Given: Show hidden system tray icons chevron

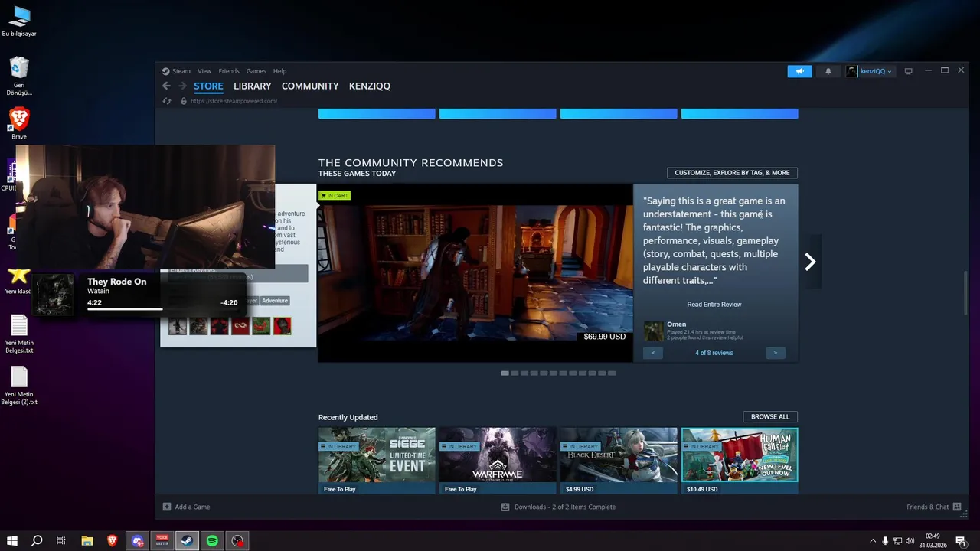Looking at the screenshot, I should [874, 541].
